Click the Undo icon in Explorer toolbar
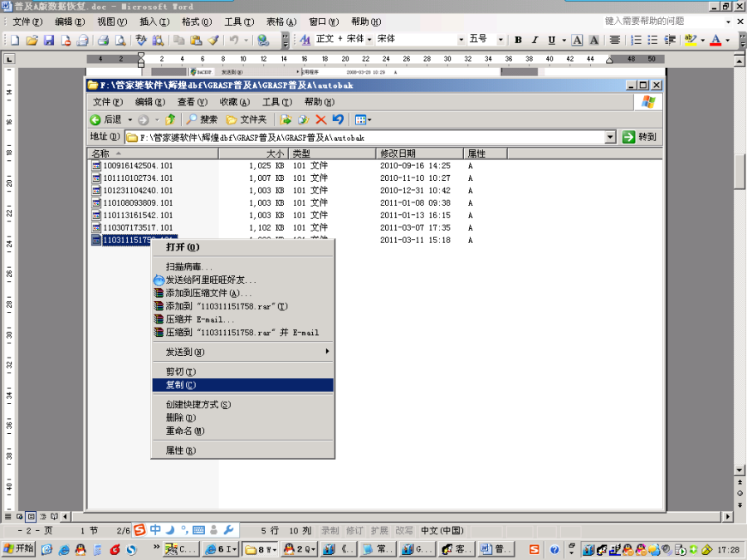Viewport: 747px width, 560px height. (338, 119)
